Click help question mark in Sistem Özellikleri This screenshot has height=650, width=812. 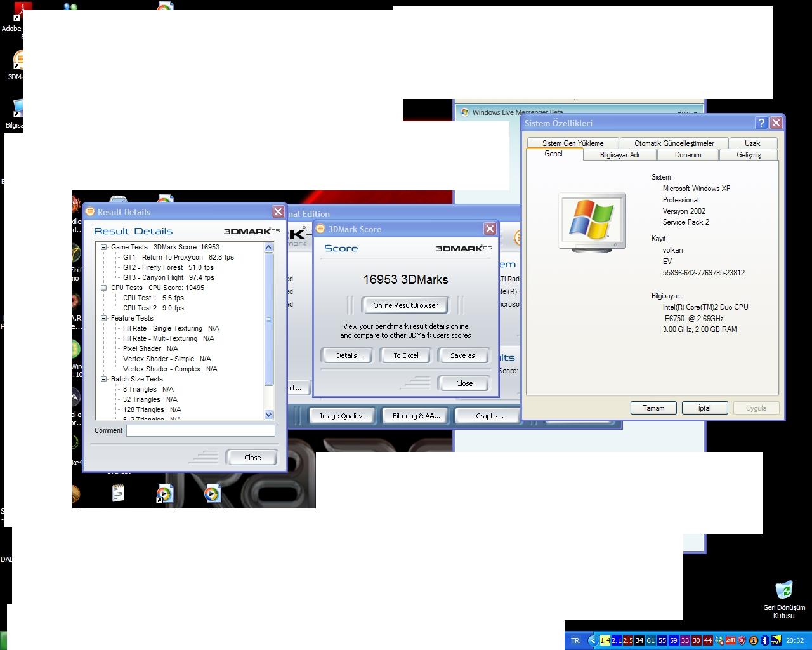(x=762, y=123)
